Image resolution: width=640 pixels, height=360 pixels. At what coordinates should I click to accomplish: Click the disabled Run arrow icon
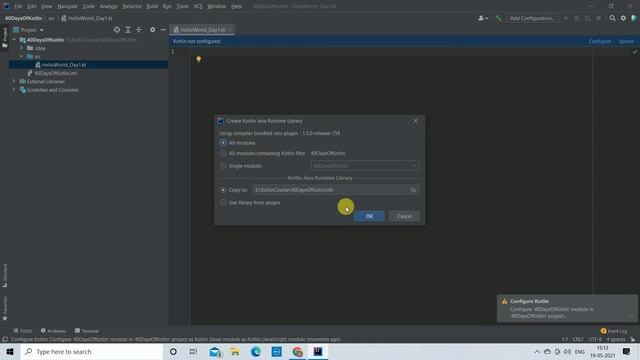[566, 18]
